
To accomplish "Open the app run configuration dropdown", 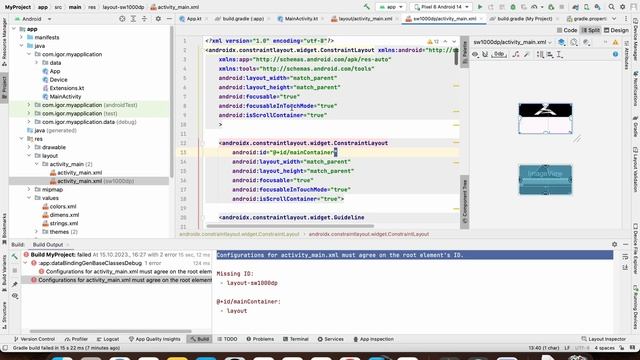I will (x=391, y=7).
